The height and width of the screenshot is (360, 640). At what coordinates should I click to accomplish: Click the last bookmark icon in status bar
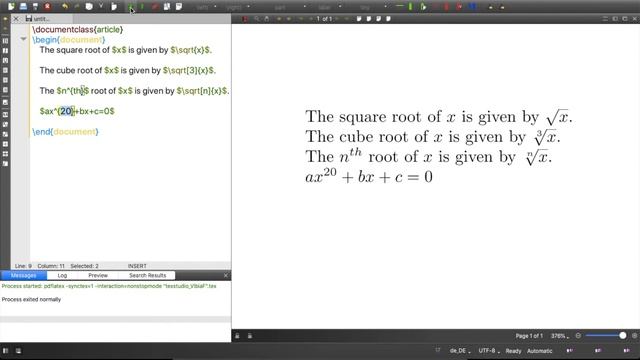click(627, 350)
